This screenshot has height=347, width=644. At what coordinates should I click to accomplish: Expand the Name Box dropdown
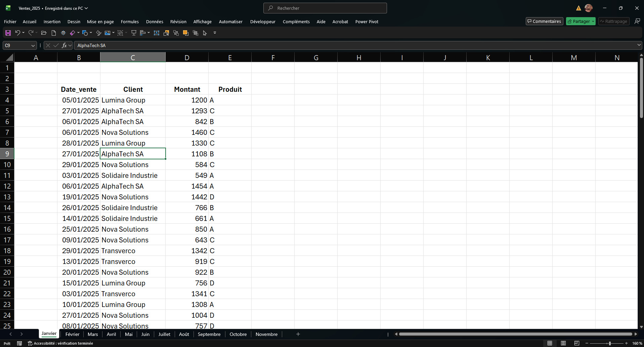33,45
